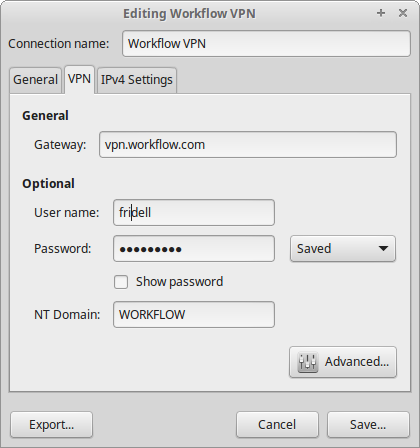
Task: Click the arrow on the Saved combo box
Action: click(x=383, y=249)
